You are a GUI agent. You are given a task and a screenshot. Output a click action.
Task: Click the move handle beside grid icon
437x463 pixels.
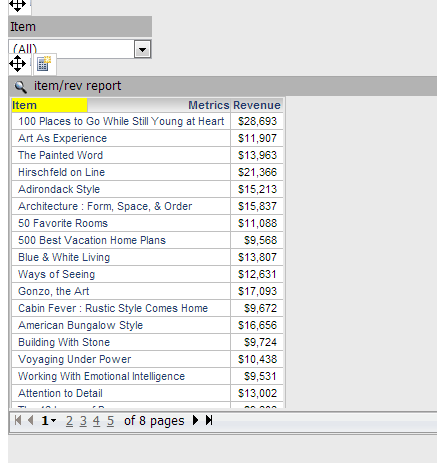coord(17,63)
